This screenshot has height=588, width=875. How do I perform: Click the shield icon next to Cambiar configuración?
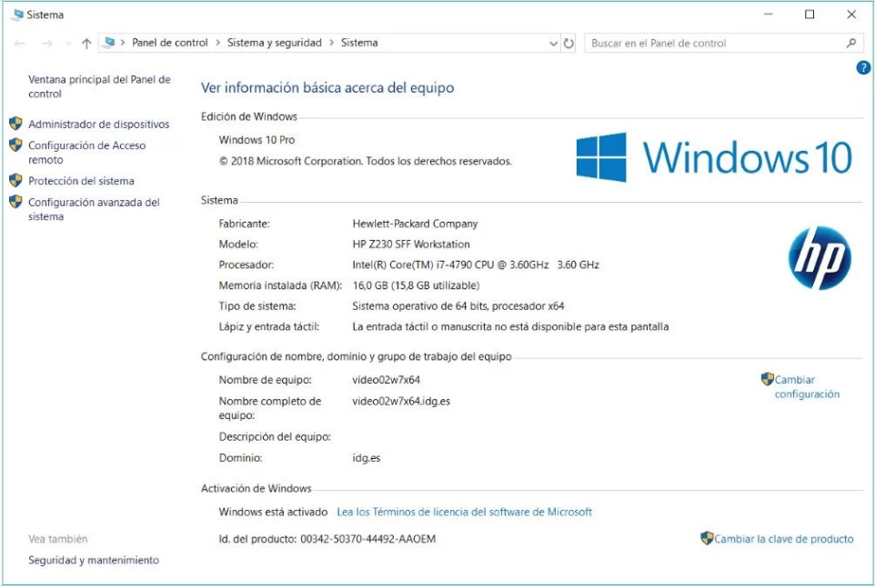(768, 379)
